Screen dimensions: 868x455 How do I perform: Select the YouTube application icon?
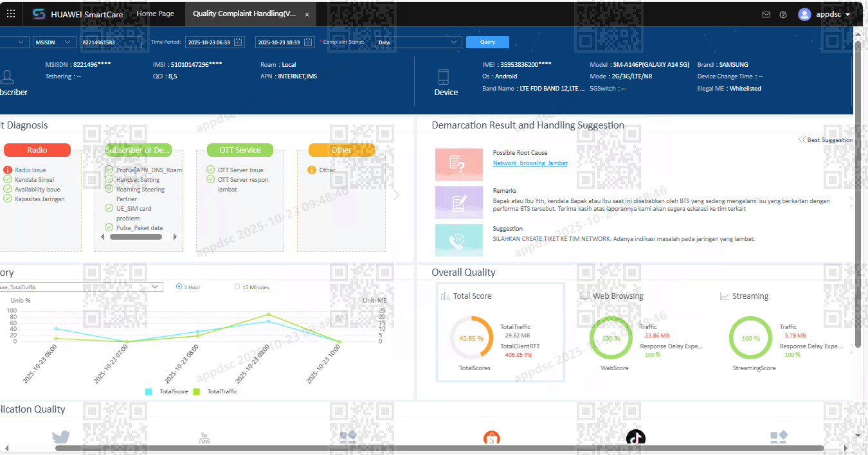pyautogui.click(x=204, y=438)
